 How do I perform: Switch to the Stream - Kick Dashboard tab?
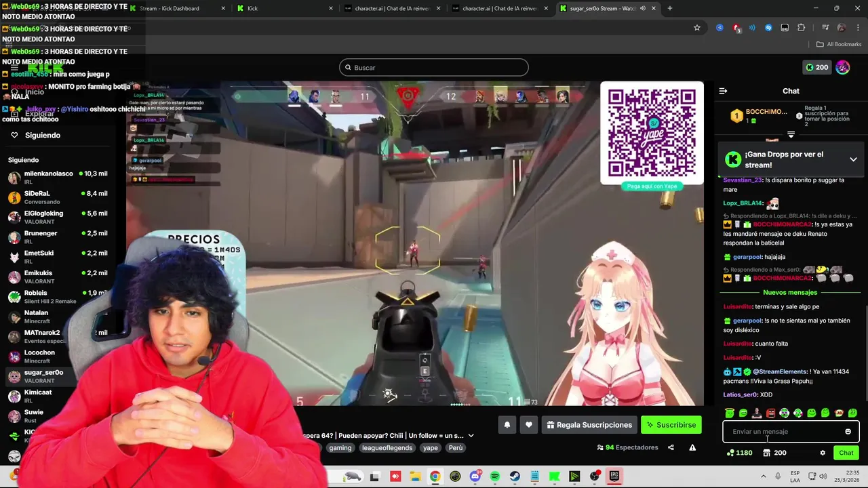coord(176,8)
